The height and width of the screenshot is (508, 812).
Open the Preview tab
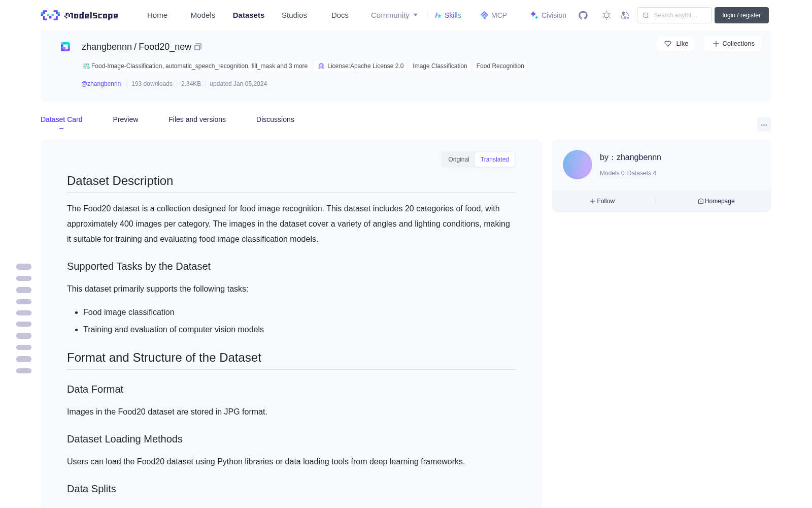125,119
